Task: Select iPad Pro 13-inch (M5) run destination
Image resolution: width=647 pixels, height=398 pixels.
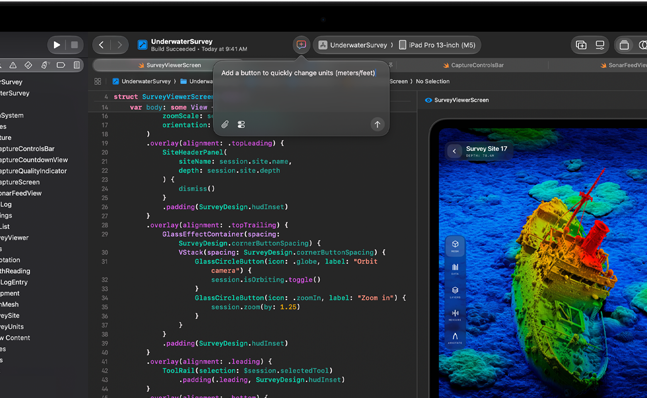Action: pos(437,45)
